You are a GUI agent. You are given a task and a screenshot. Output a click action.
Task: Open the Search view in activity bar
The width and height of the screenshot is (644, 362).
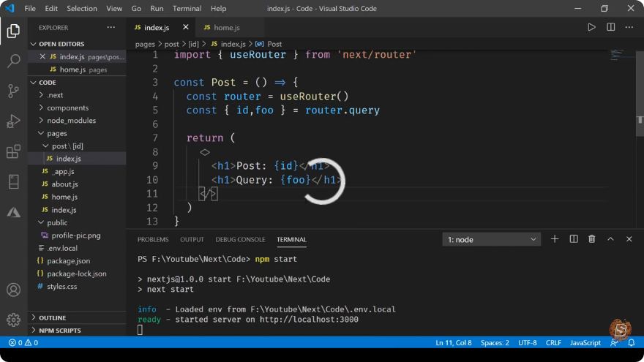[14, 61]
